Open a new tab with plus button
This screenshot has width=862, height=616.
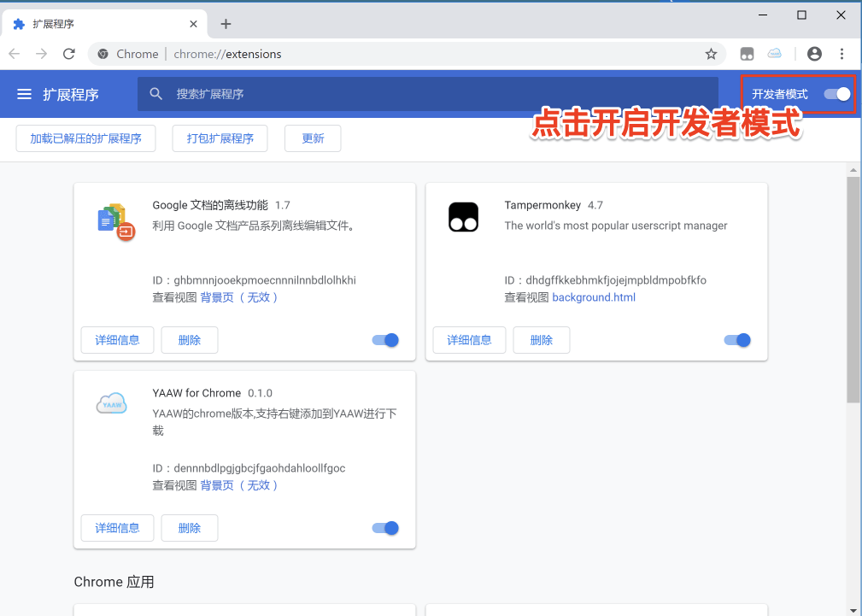click(226, 24)
